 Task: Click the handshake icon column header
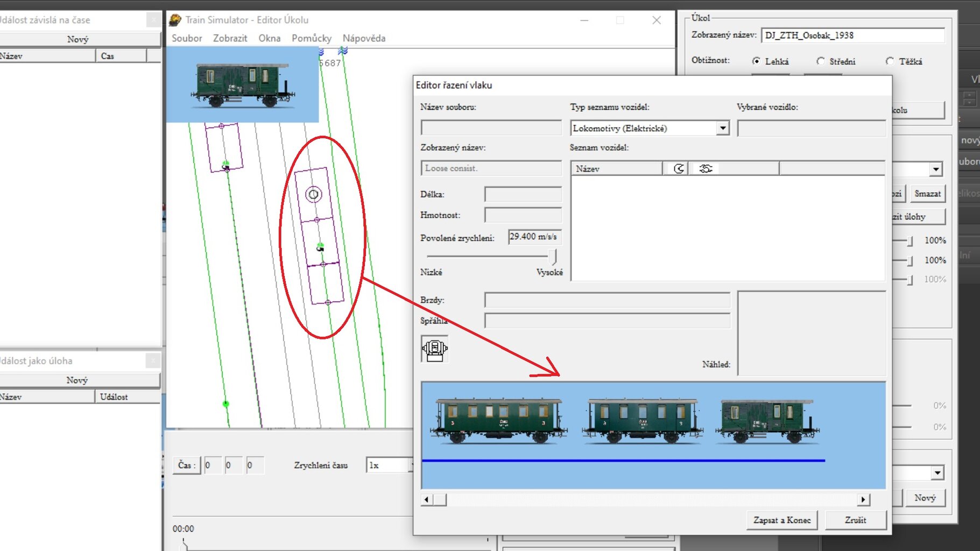[705, 169]
